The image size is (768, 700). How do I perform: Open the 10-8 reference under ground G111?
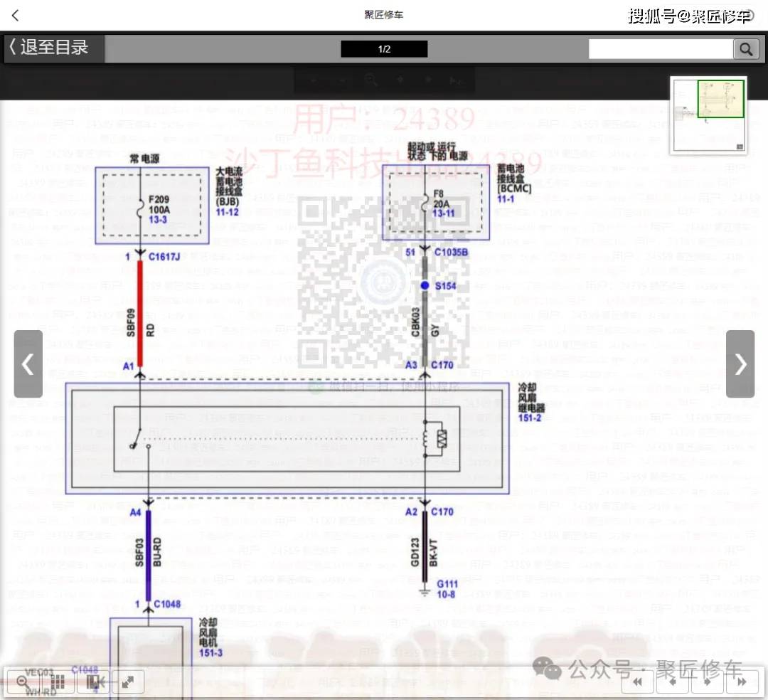[x=446, y=594]
